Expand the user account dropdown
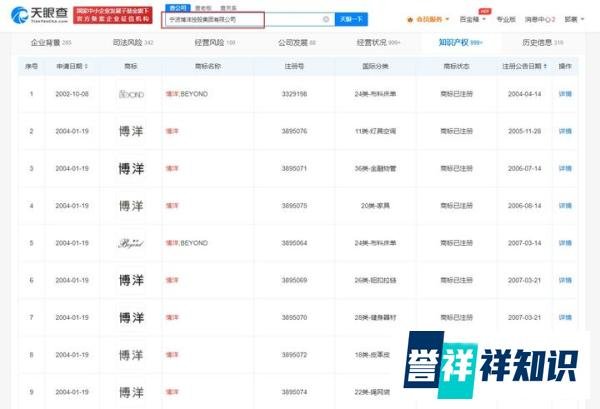The width and height of the screenshot is (600, 409). click(574, 19)
